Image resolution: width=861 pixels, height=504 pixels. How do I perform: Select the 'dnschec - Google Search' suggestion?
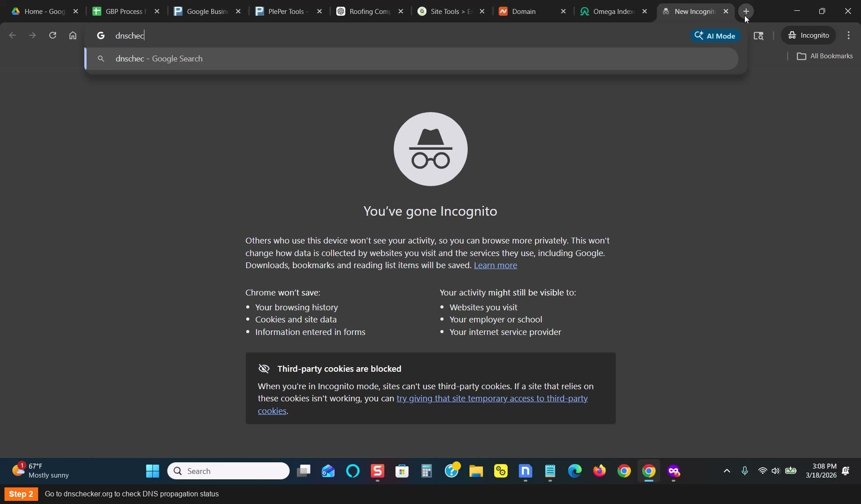pos(411,59)
